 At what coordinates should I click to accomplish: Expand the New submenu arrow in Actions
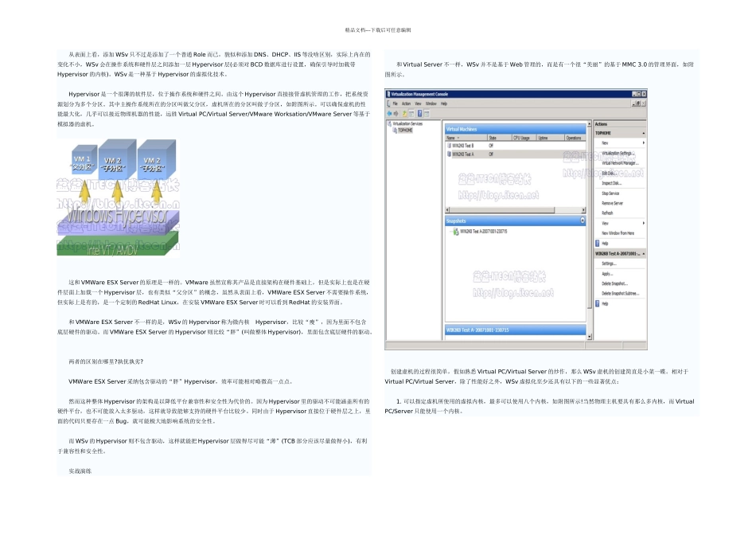(643, 143)
